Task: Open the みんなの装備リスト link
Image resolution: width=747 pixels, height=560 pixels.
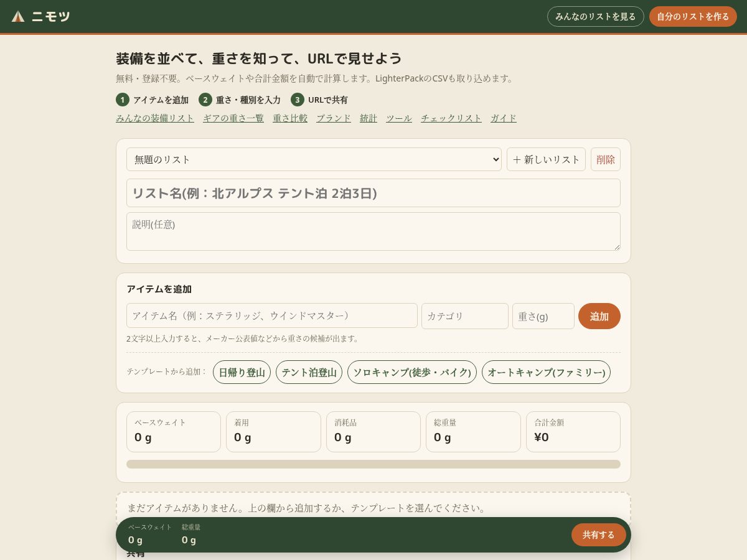Action: tap(155, 118)
